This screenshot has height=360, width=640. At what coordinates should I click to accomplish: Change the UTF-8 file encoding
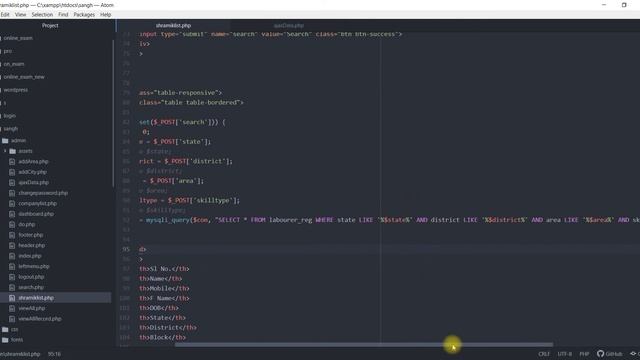(x=564, y=354)
